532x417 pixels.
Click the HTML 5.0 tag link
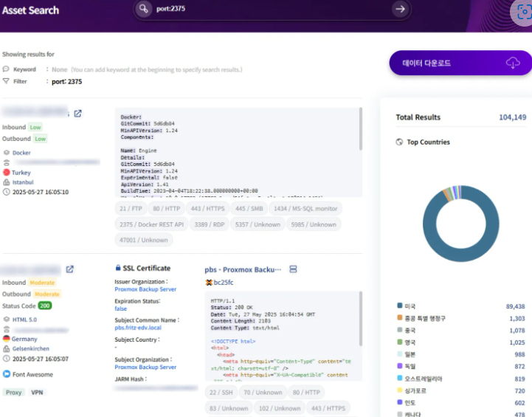[24, 320]
